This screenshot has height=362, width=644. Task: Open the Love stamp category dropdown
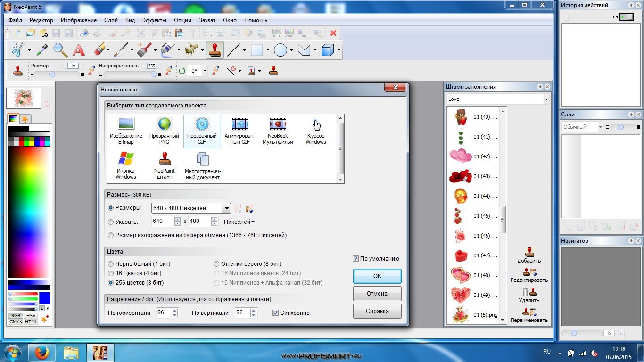[x=546, y=99]
